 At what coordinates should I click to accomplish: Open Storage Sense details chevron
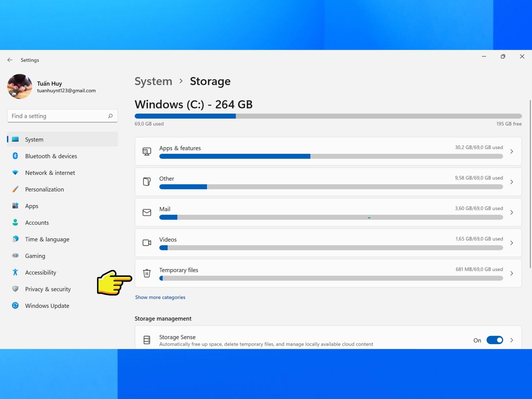[512, 340]
